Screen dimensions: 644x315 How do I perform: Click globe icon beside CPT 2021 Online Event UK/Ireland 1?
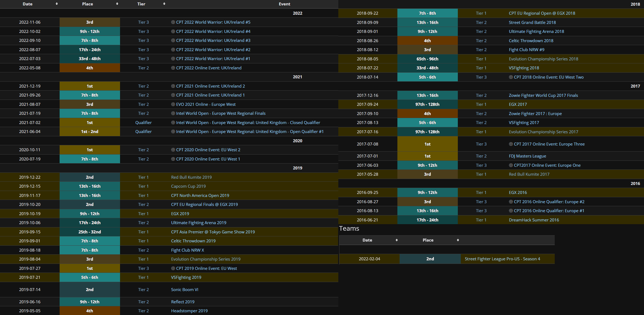tap(173, 95)
